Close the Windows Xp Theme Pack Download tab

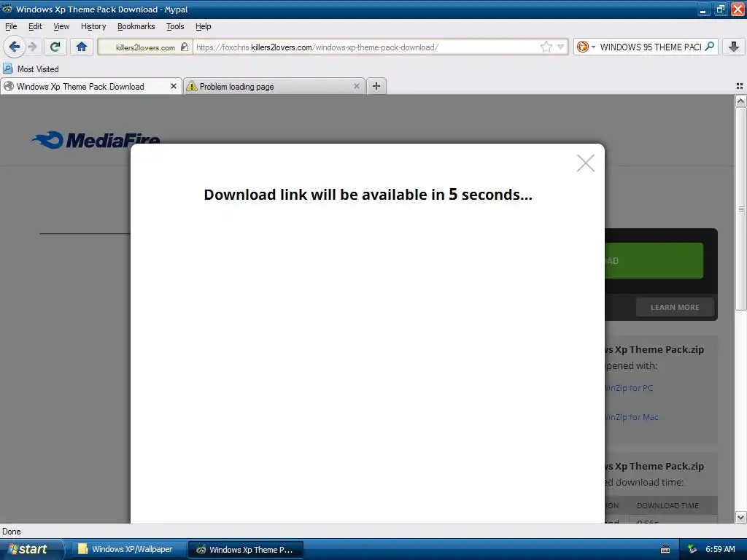click(174, 86)
